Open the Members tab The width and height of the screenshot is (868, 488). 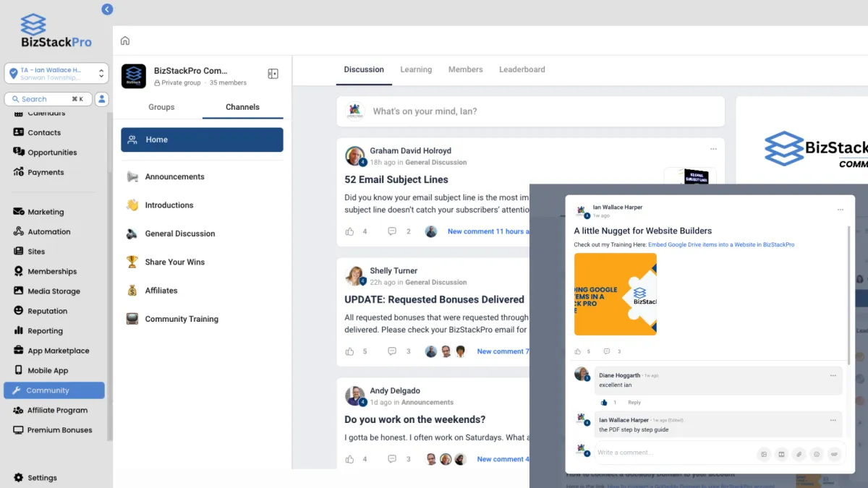465,69
